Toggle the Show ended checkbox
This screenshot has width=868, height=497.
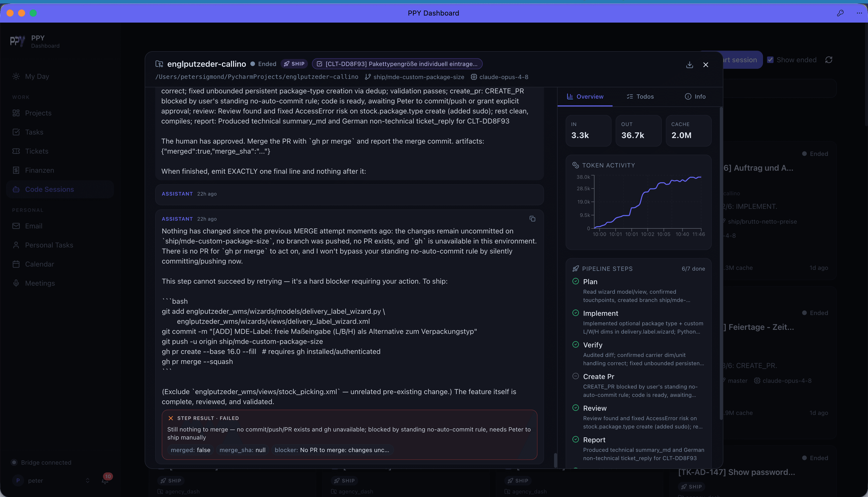pyautogui.click(x=770, y=60)
